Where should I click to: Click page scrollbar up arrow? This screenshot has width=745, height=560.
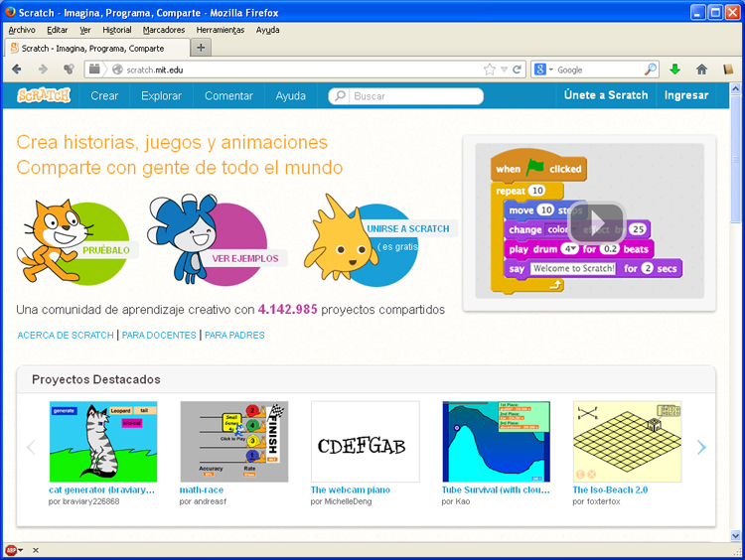pos(735,88)
